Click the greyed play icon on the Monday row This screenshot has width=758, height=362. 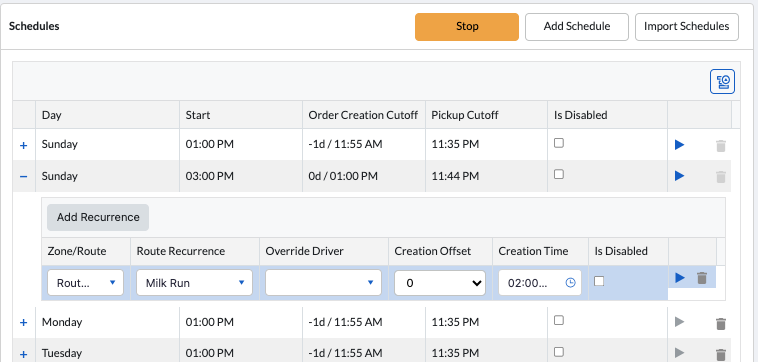tap(680, 322)
